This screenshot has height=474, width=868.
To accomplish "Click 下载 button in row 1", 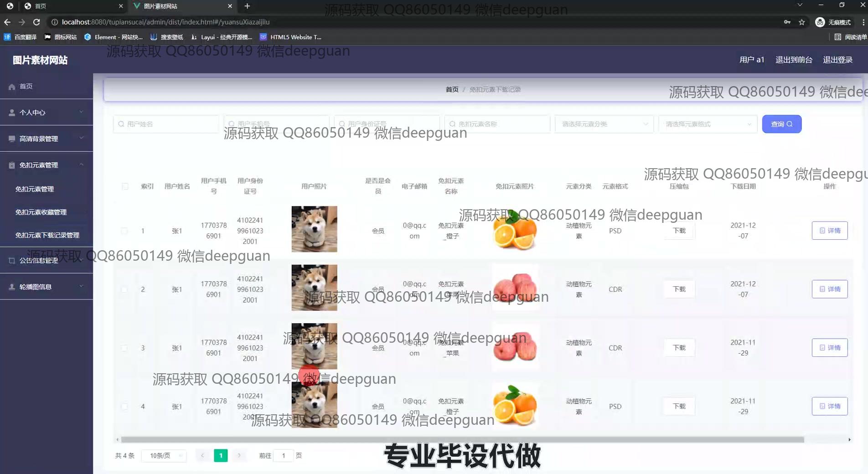I will coord(679,231).
